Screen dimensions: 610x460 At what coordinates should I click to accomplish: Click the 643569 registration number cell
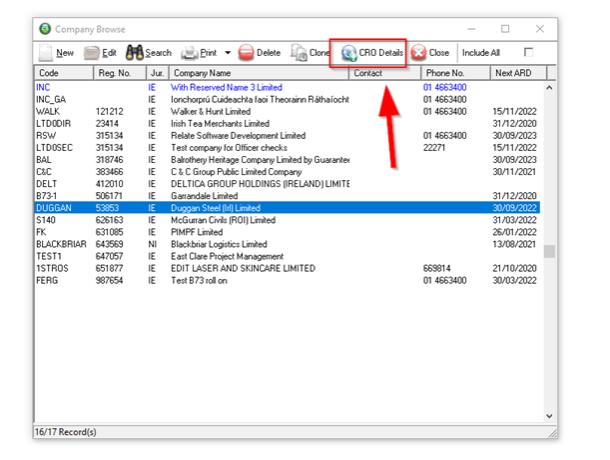coord(109,244)
